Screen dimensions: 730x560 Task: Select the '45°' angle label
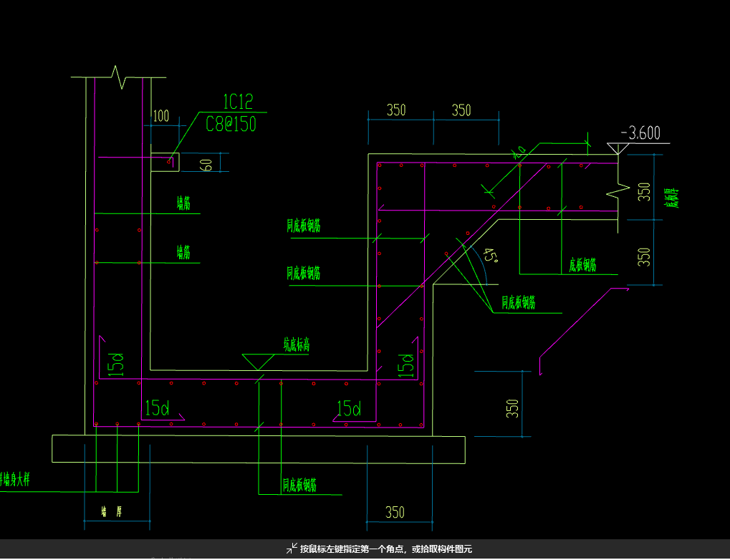(490, 256)
